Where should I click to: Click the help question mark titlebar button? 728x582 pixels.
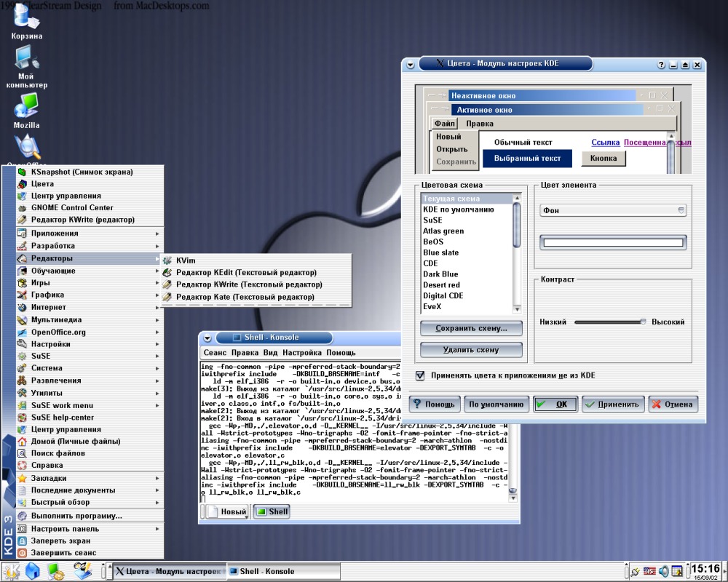pos(661,65)
